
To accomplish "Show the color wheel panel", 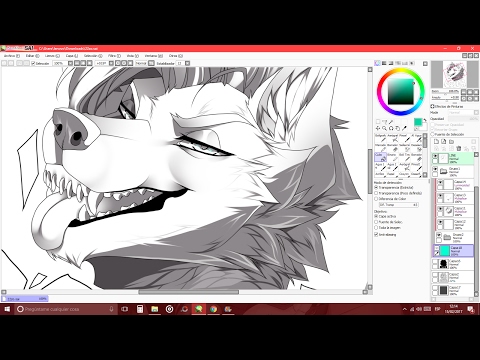I will tap(377, 63).
